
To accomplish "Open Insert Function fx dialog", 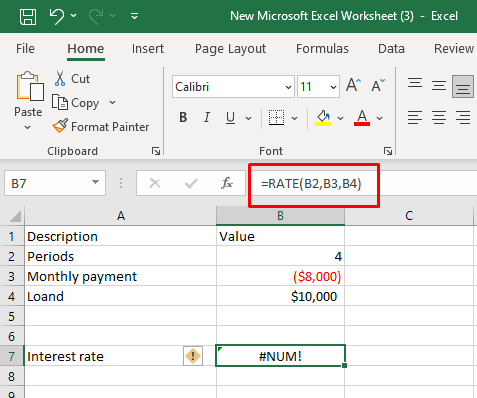I will point(227,183).
